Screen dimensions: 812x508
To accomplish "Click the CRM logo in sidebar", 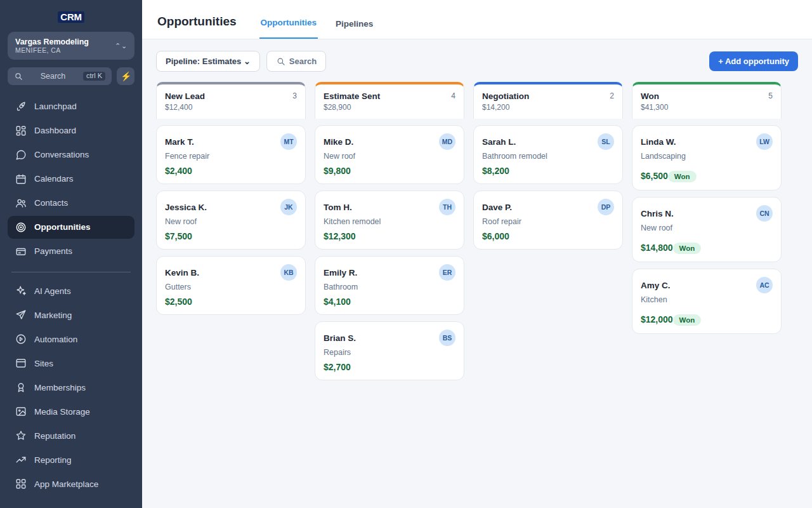I will point(71,17).
